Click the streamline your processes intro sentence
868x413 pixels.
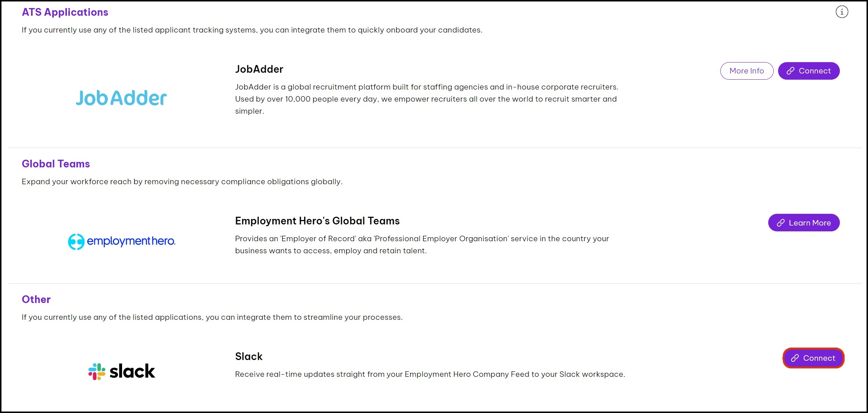click(x=212, y=317)
